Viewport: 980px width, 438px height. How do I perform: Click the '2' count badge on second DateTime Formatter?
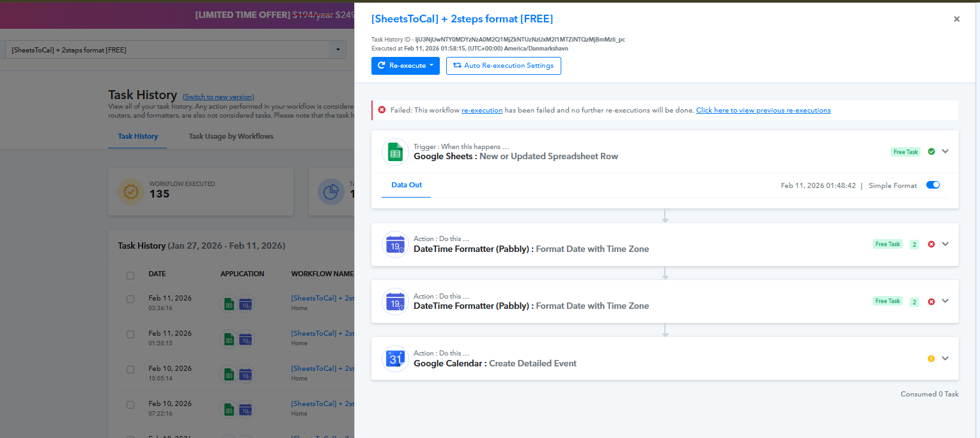pyautogui.click(x=914, y=302)
